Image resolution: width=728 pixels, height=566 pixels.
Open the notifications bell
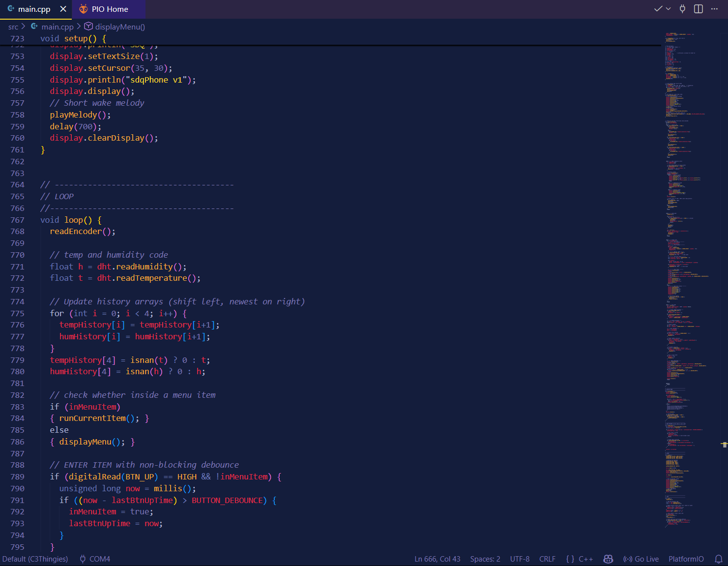[x=718, y=559]
